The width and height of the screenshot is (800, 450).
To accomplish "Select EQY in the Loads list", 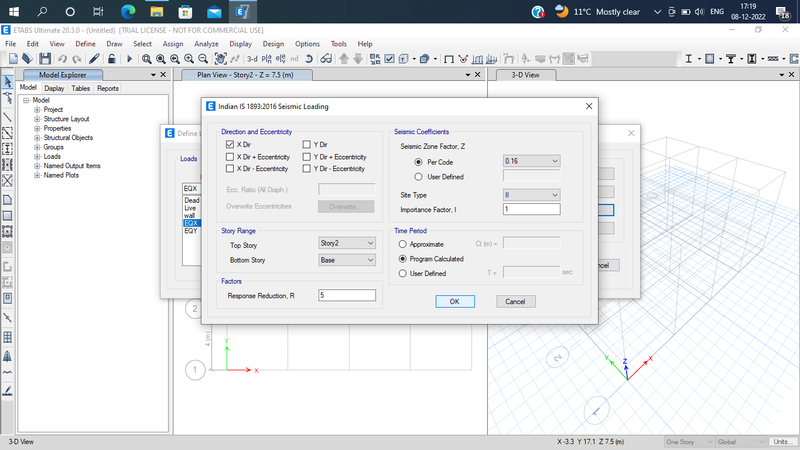I will point(191,231).
